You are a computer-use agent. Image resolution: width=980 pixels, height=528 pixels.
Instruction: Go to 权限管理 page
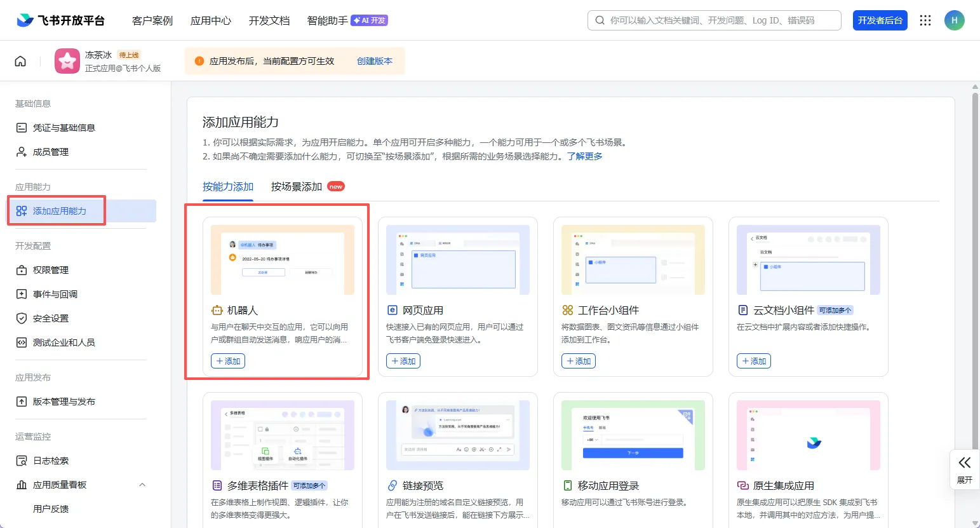(51, 270)
